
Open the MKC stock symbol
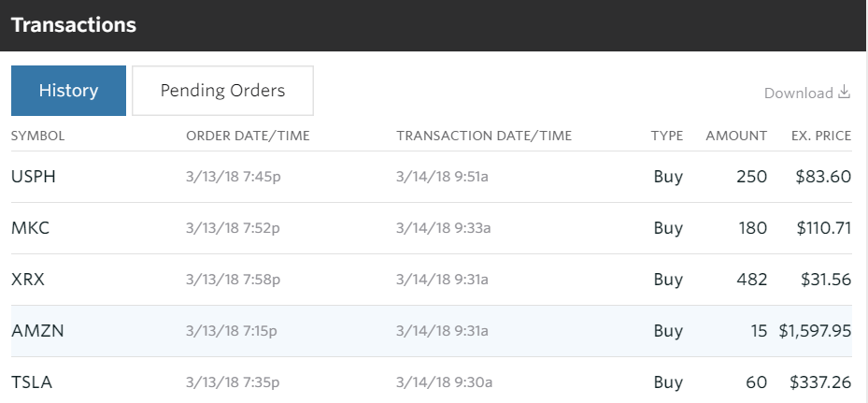(30, 228)
